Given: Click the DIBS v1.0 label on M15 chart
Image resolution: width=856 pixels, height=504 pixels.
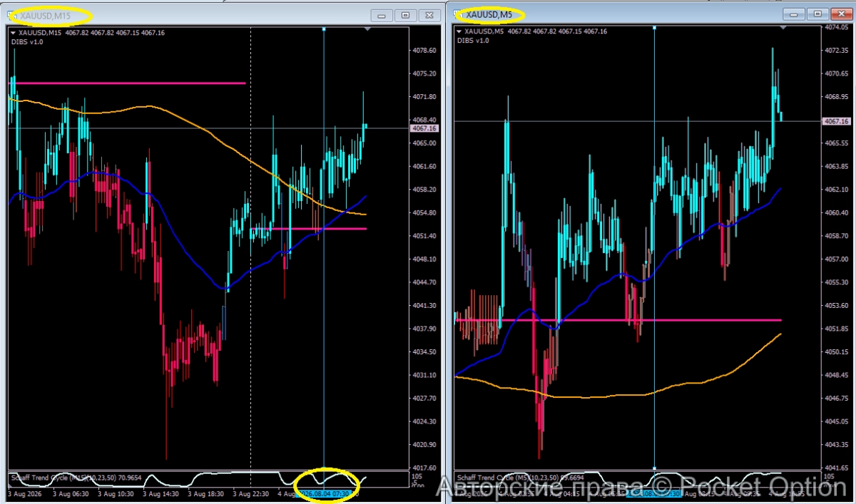Looking at the screenshot, I should click(x=27, y=42).
